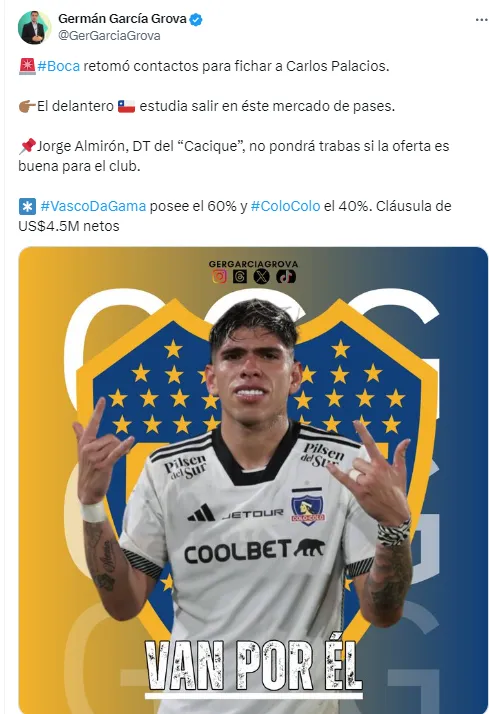Click the TikTok icon in the image

pos(286,276)
